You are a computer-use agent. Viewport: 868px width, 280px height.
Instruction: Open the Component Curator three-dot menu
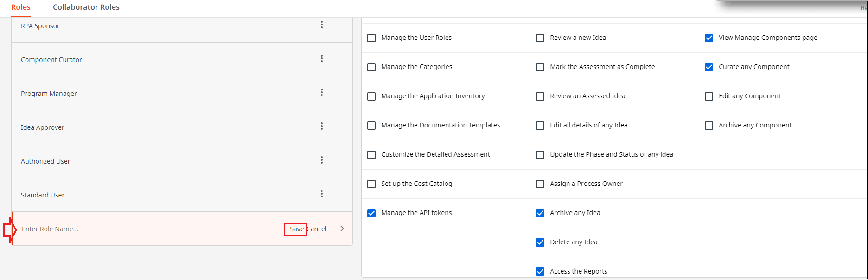click(x=321, y=59)
